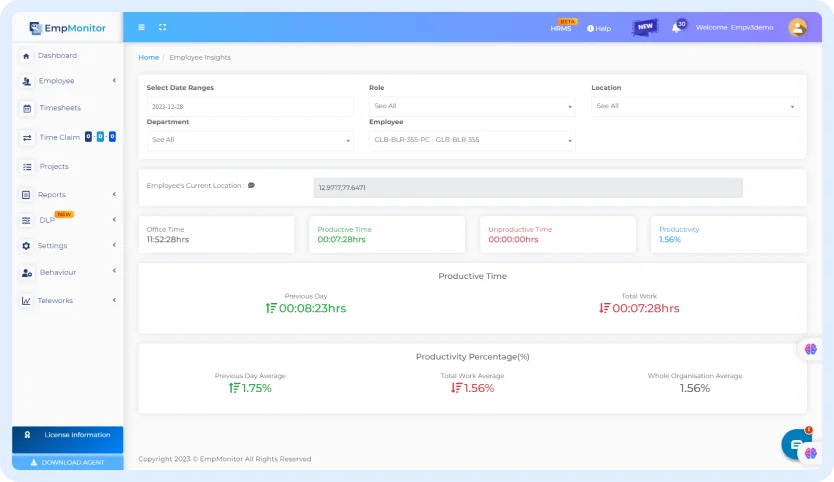Image resolution: width=834 pixels, height=482 pixels.
Task: Click the Home breadcrumb link
Action: 148,58
